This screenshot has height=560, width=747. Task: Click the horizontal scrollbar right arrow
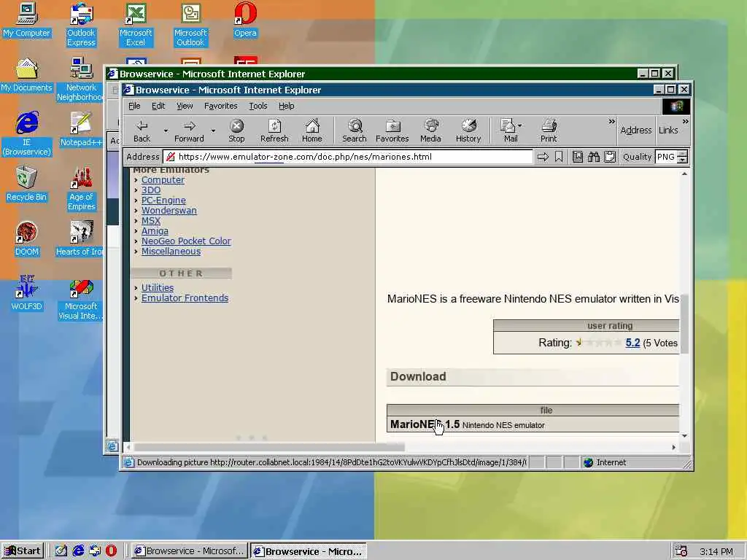673,447
